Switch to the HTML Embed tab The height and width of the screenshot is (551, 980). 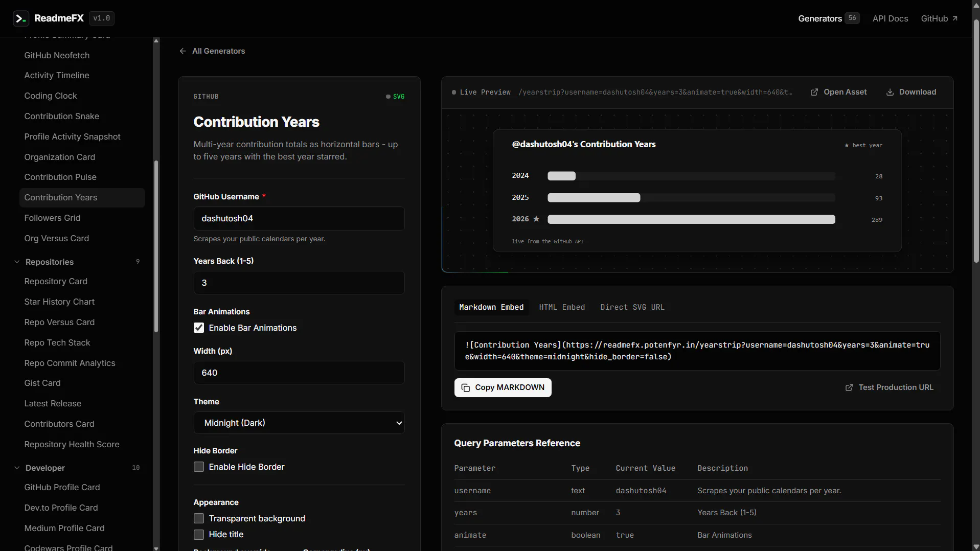tap(562, 307)
